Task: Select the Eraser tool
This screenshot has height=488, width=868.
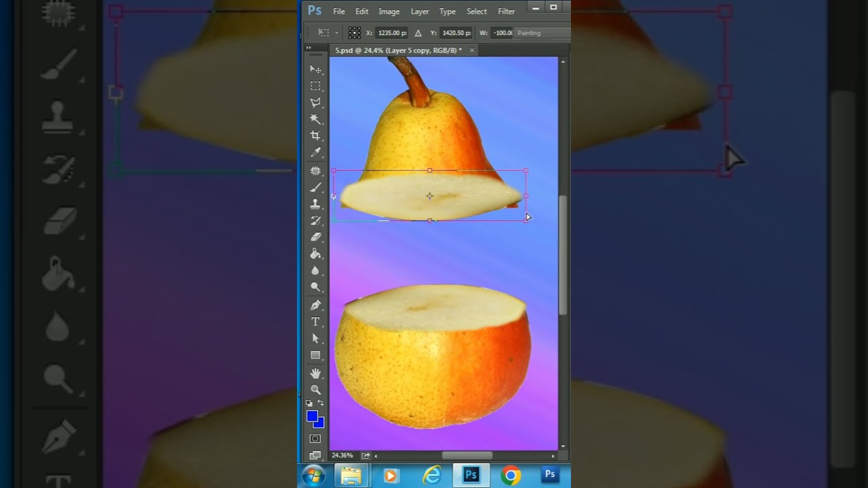Action: [x=315, y=237]
